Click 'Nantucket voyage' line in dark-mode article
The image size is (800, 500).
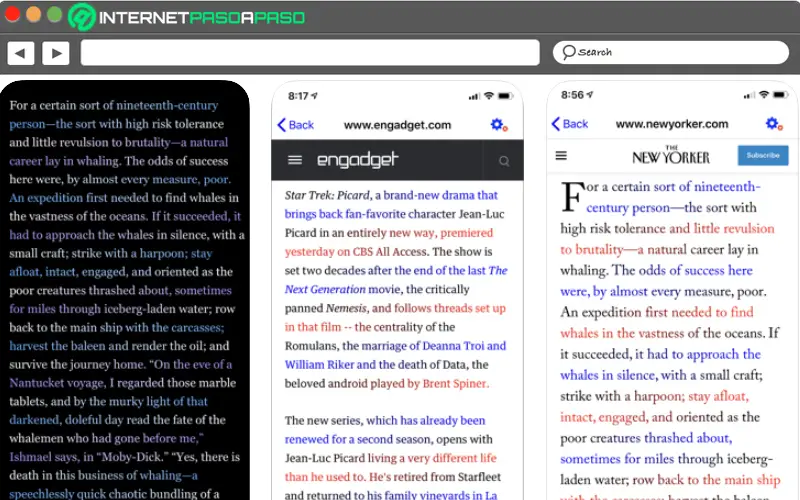point(122,383)
